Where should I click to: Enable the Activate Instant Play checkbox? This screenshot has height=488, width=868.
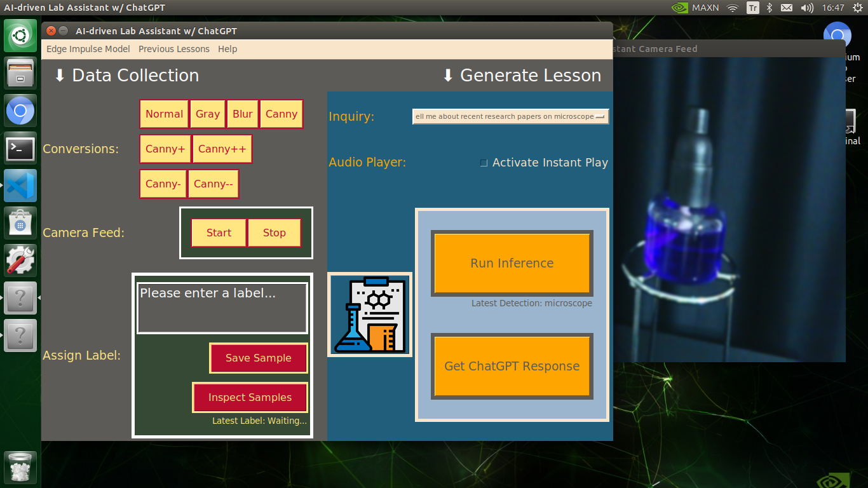coord(484,163)
